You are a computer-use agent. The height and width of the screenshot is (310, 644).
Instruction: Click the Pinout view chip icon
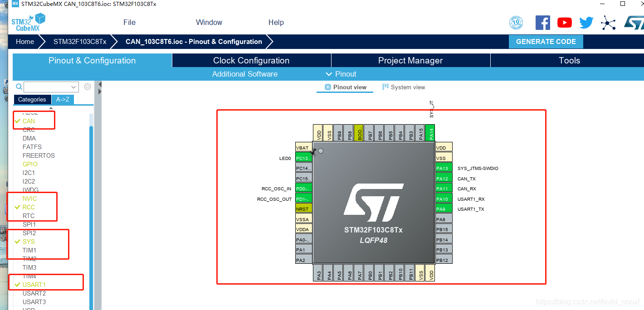click(328, 87)
